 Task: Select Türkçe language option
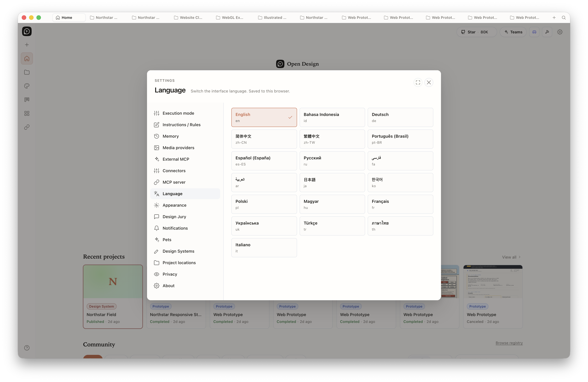click(332, 226)
